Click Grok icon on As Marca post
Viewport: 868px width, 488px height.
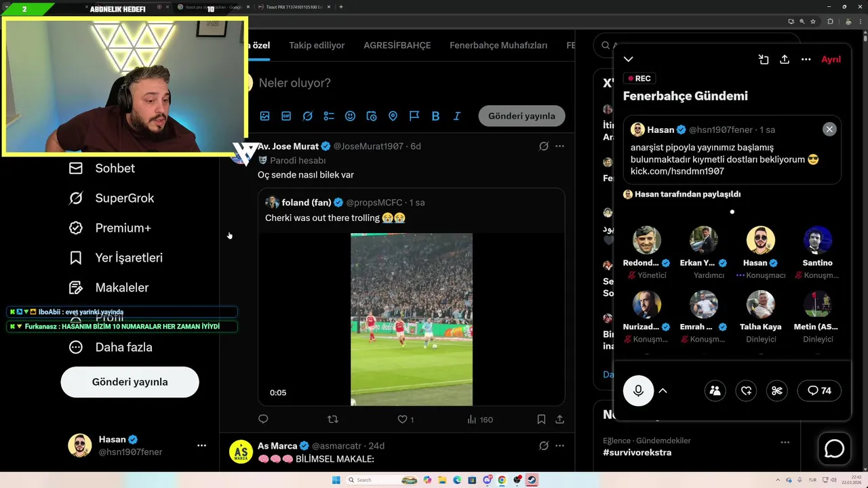[x=544, y=445]
